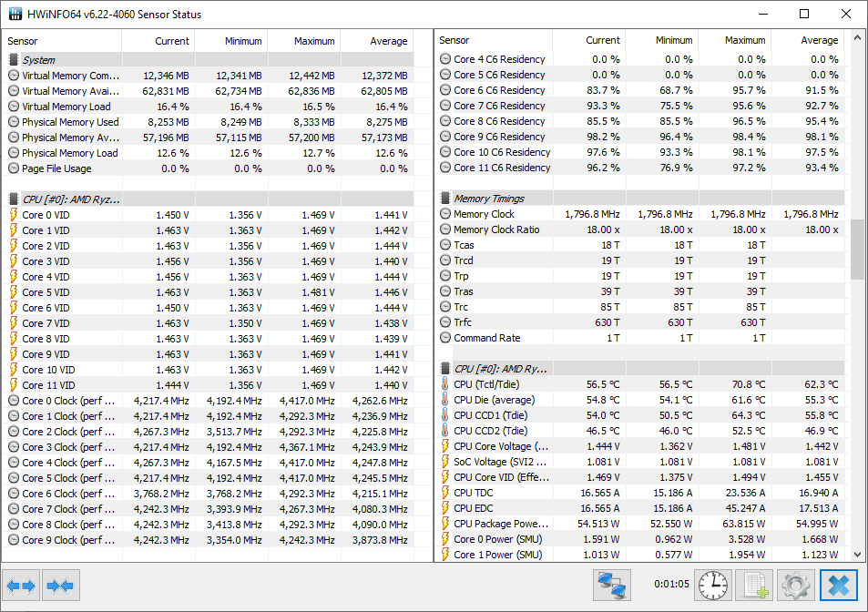Click the CPU TDC lightning icon
868x612 pixels.
pyautogui.click(x=445, y=493)
